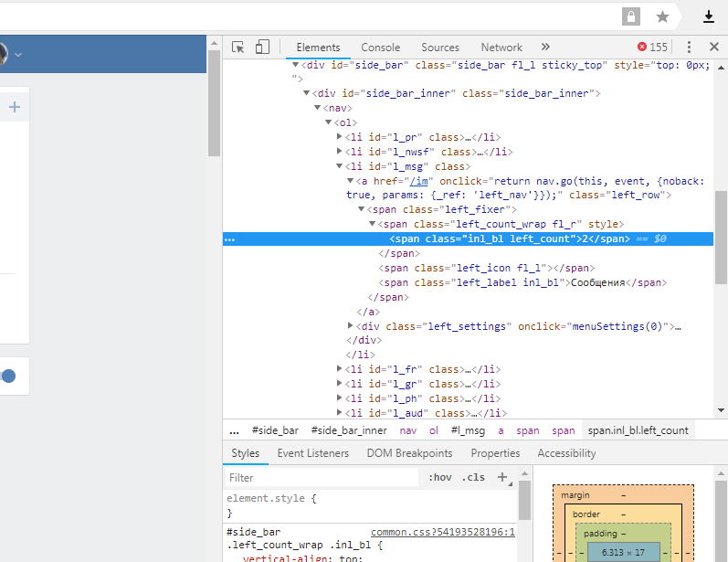Click the 6.313 × 17 content box
728x562 pixels.
click(x=623, y=553)
